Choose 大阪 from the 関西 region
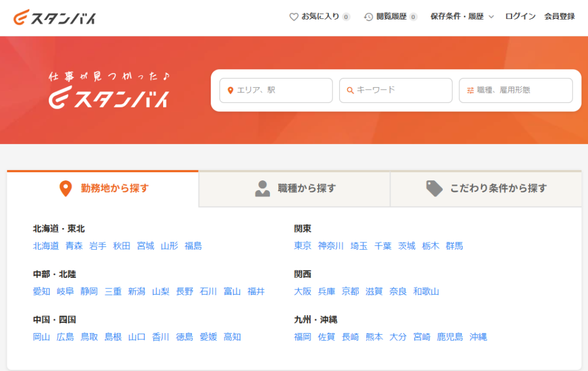588x371 pixels. pyautogui.click(x=303, y=291)
